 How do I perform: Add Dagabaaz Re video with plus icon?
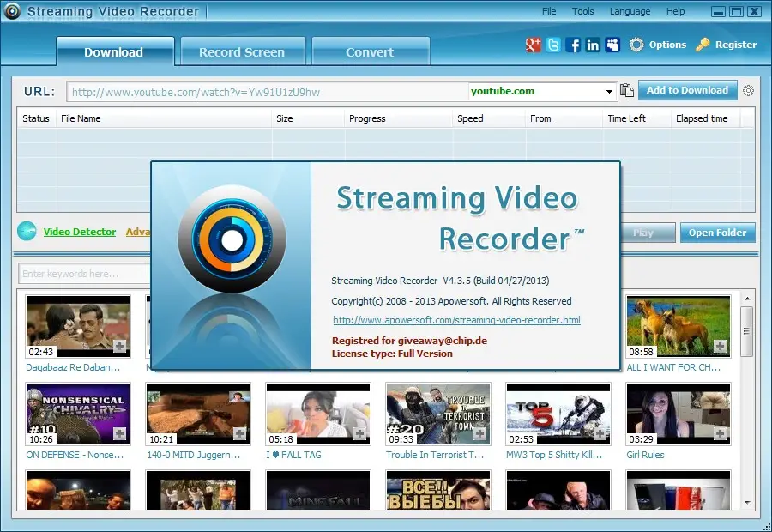point(119,347)
